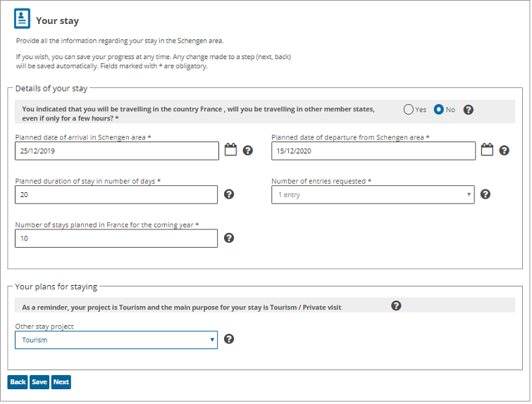Show help for number of stays planned

(x=228, y=238)
